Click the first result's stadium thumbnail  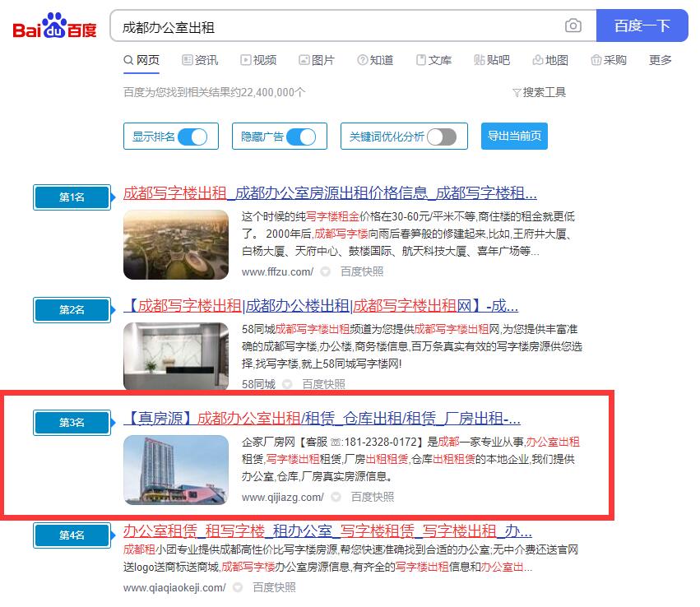point(176,244)
